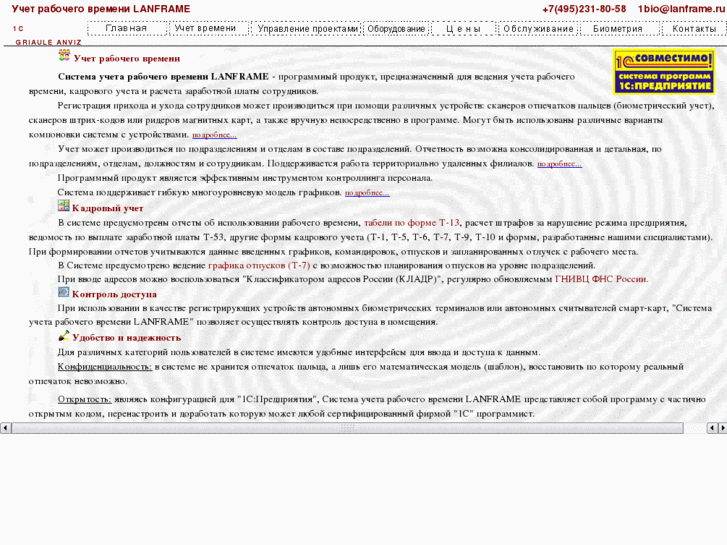Click the underlined Открытость: label
The width and height of the screenshot is (727, 545).
pyautogui.click(x=84, y=399)
